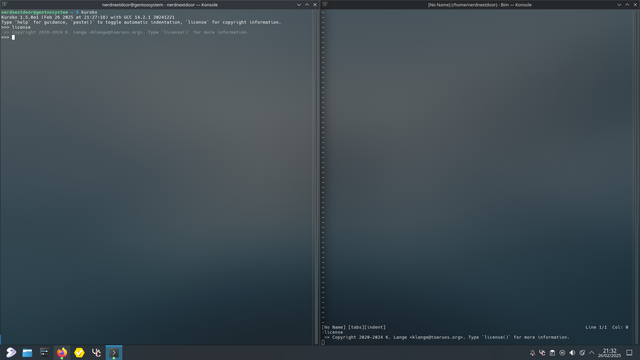Screen dimensions: 640x360
Task: Click the Show Desktop icon in panel corner
Action: [x=629, y=353]
